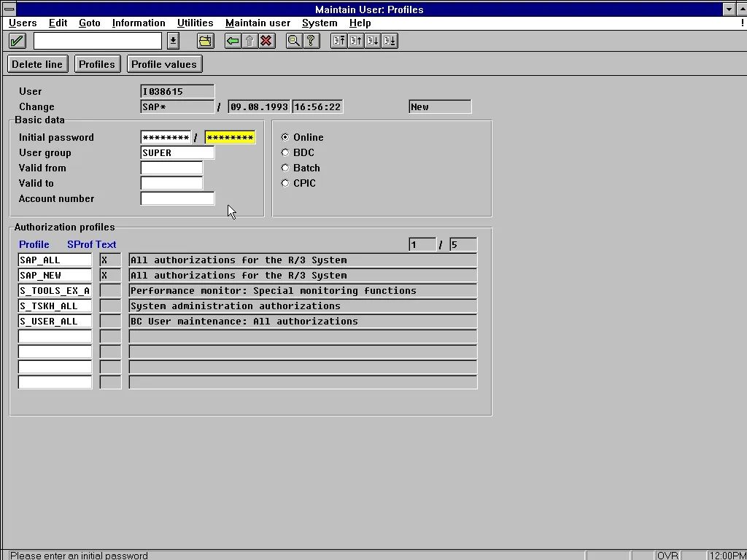Open the Maintain user menu
Image resolution: width=747 pixels, height=560 pixels.
258,23
